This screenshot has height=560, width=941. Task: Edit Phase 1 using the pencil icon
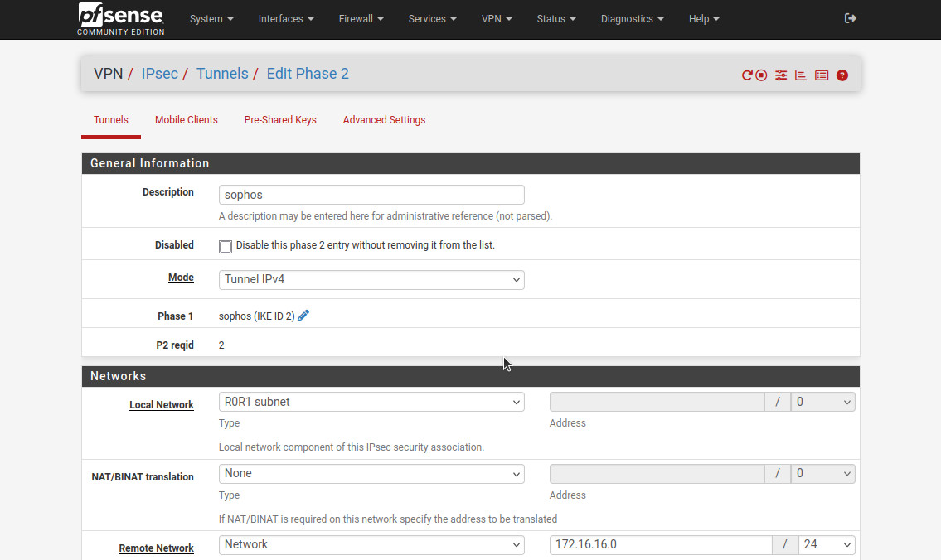303,316
